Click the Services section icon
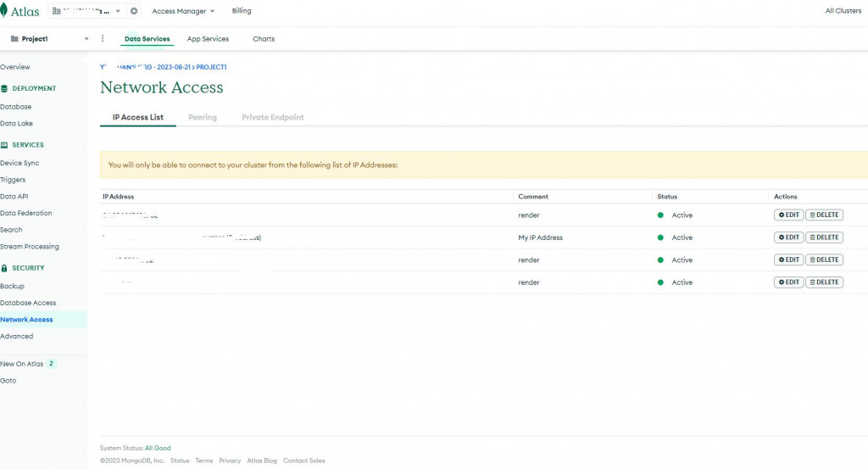Viewport: 868px width, 469px height. (4, 145)
